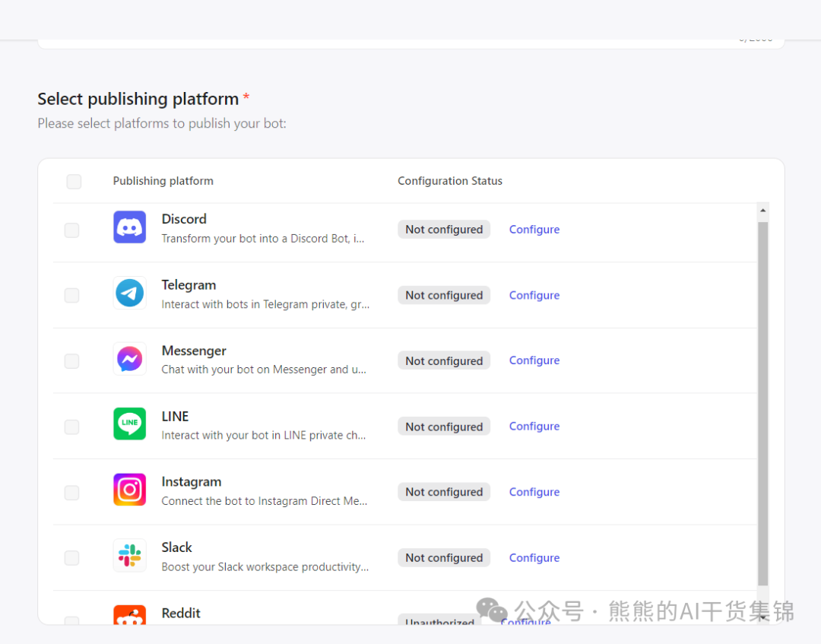Tick the Messenger row checkbox
Screen dimensions: 821x644
(71, 361)
